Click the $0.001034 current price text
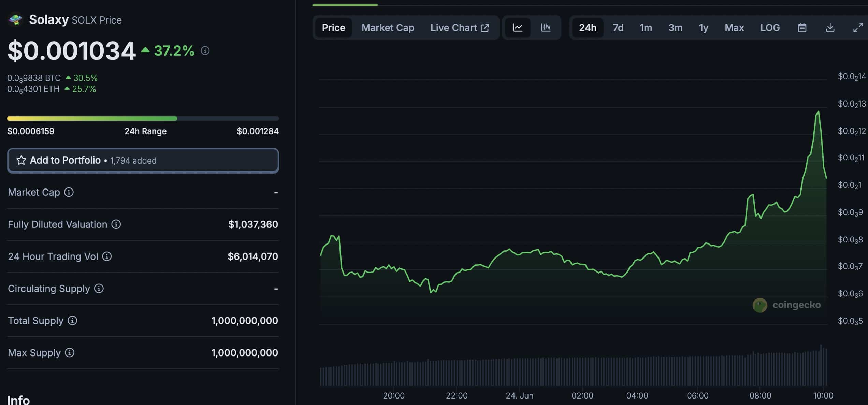 click(72, 51)
